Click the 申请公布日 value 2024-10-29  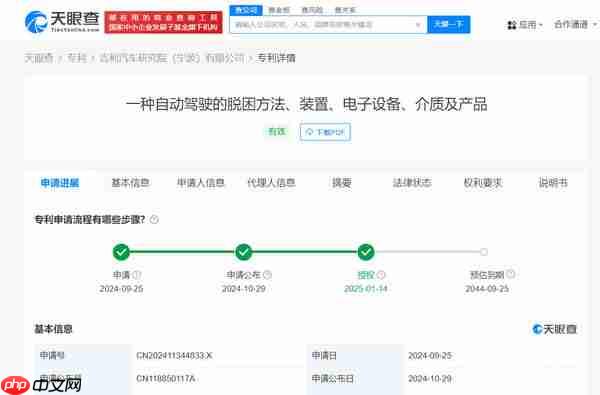click(x=430, y=379)
